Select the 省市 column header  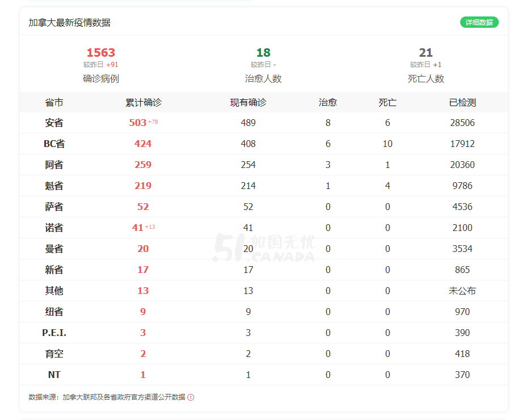click(54, 102)
